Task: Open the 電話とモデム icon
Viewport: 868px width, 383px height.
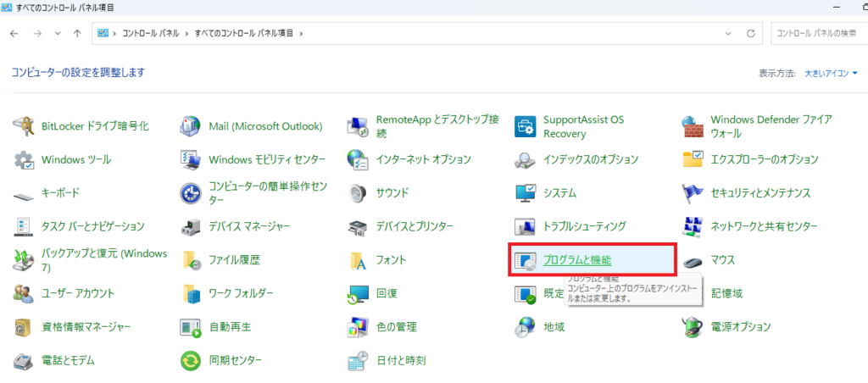Action: click(x=23, y=361)
